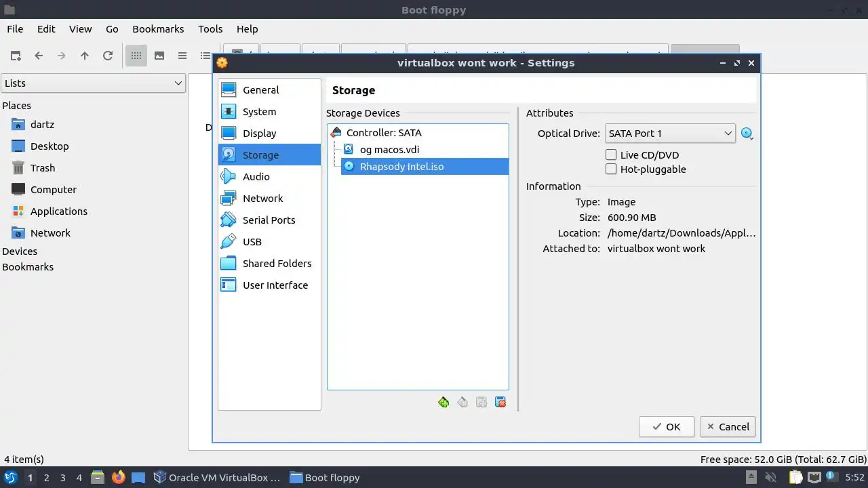Reload the folder in file manager
This screenshot has height=488, width=868.
pyautogui.click(x=108, y=56)
